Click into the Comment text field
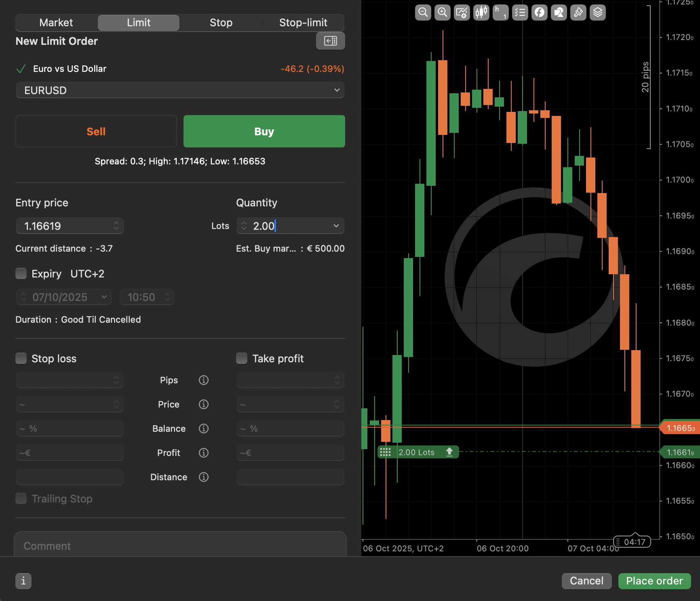The height and width of the screenshot is (601, 700). (180, 546)
